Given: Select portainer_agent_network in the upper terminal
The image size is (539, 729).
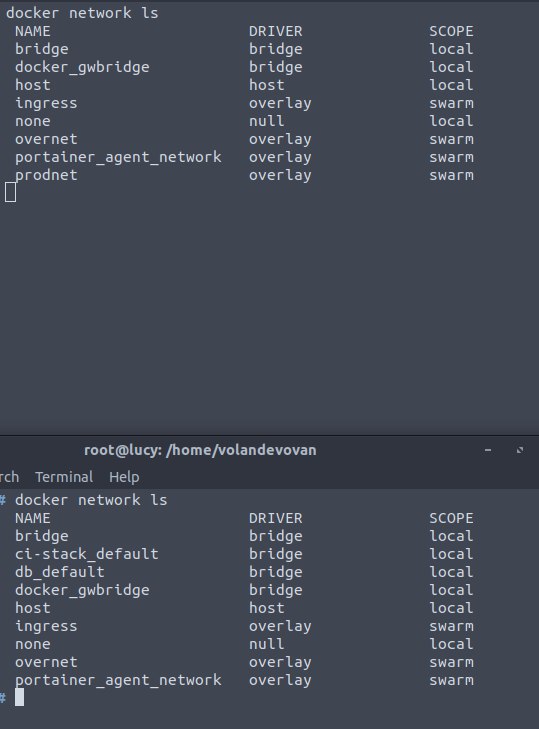Looking at the screenshot, I should 118,157.
